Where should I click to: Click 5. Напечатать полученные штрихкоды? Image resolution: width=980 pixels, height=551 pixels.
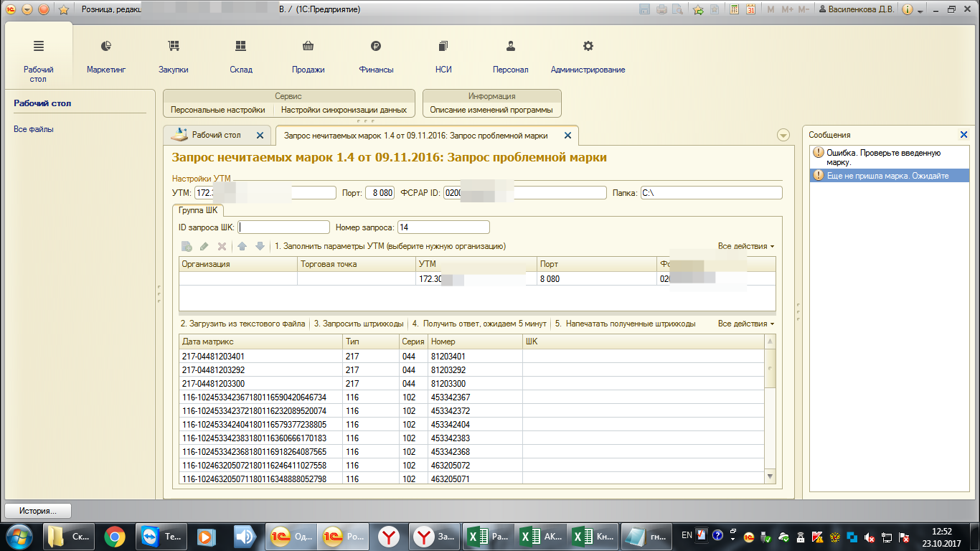coord(625,324)
